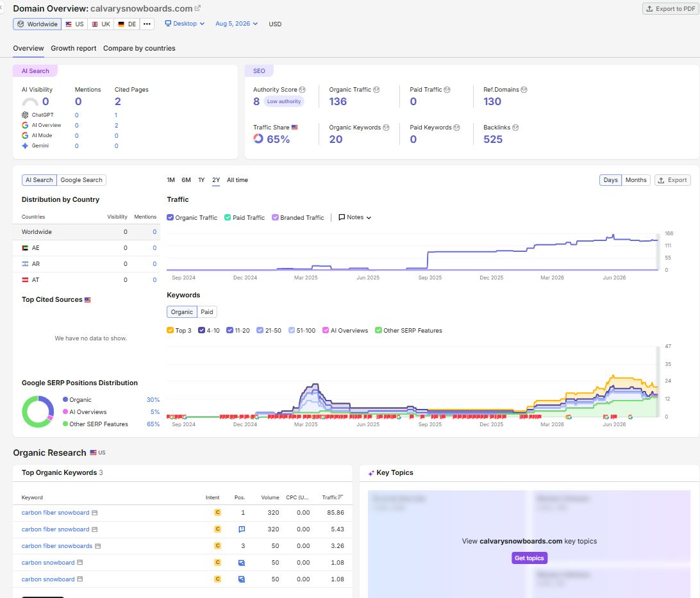Image resolution: width=700 pixels, height=598 pixels.
Task: Switch chart granularity to Months
Action: tap(636, 180)
